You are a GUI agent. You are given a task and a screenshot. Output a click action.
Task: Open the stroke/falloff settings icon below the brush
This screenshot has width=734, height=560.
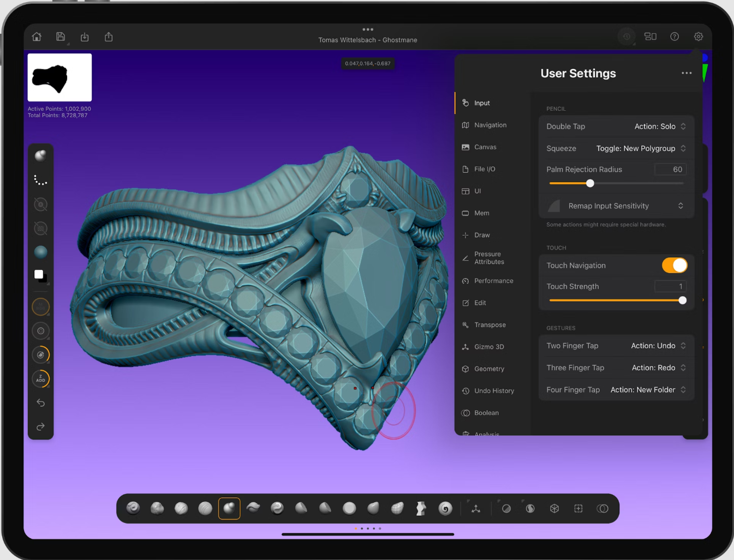(x=40, y=180)
